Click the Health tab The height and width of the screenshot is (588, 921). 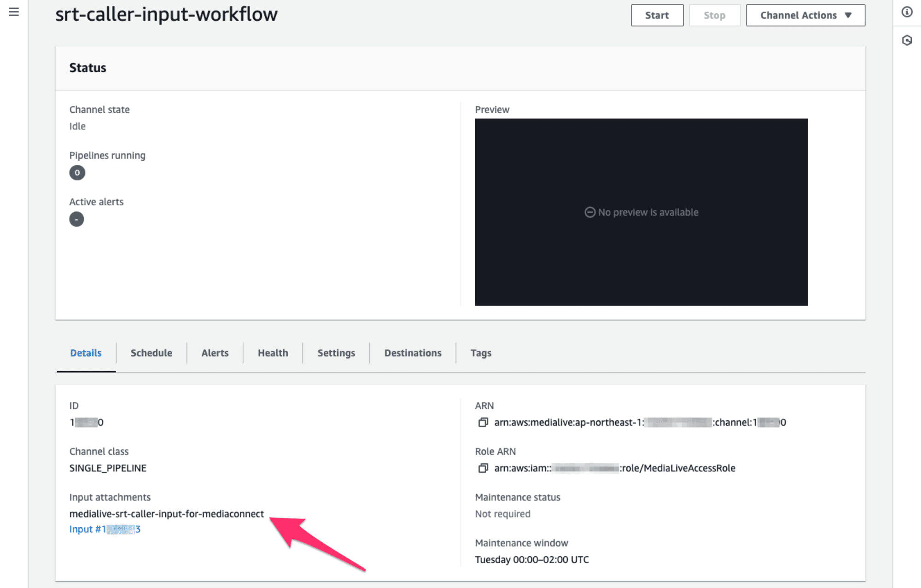pos(272,352)
